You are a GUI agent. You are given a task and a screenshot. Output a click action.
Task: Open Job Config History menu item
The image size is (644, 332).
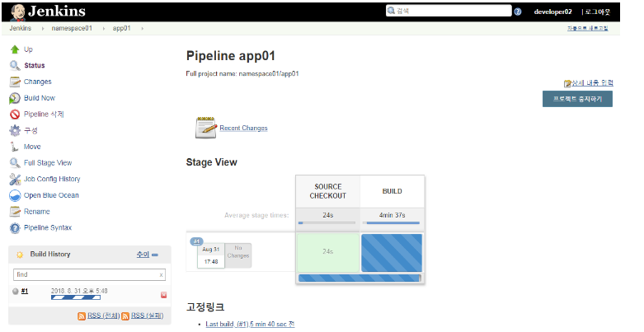(x=52, y=180)
